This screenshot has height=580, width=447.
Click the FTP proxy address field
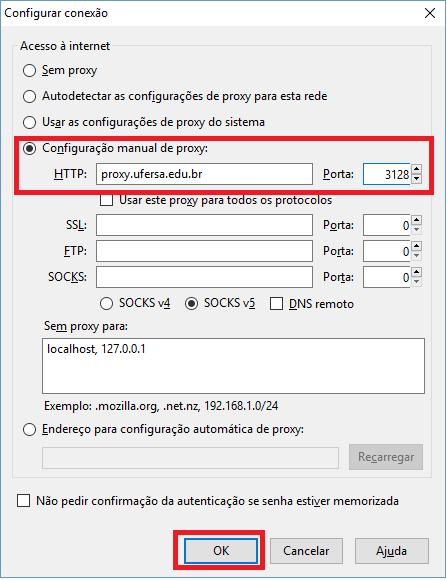click(204, 251)
